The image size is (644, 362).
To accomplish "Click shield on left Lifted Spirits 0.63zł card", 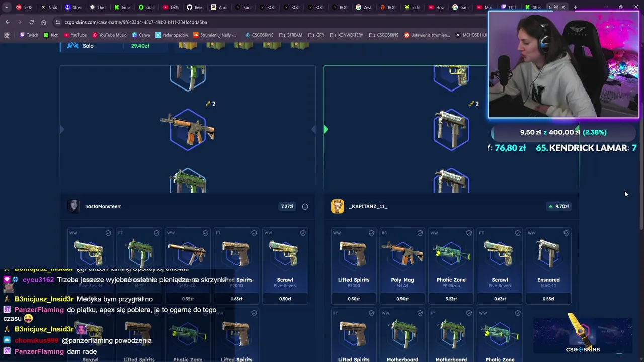I will [254, 233].
